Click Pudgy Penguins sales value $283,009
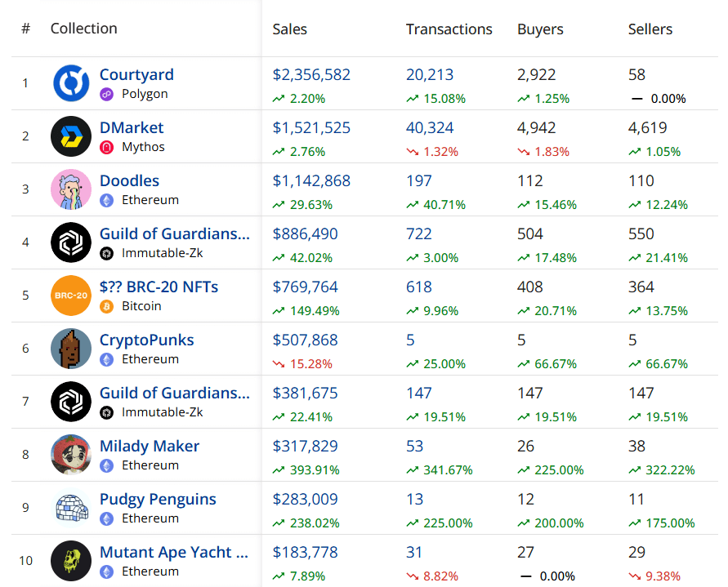728x587 pixels. coord(305,500)
